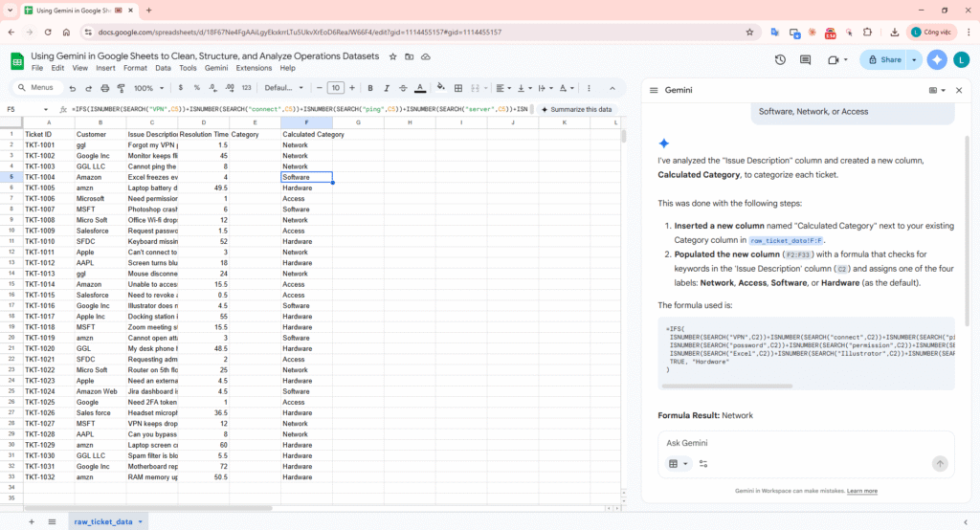Image resolution: width=980 pixels, height=530 pixels.
Task: Open version history clock icon
Action: click(x=780, y=59)
